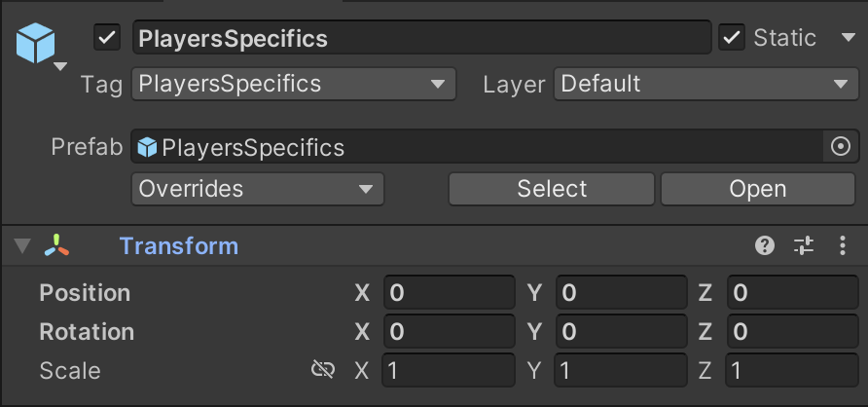This screenshot has width=868, height=407.
Task: Click the Prefab object picker circle icon
Action: click(x=841, y=147)
